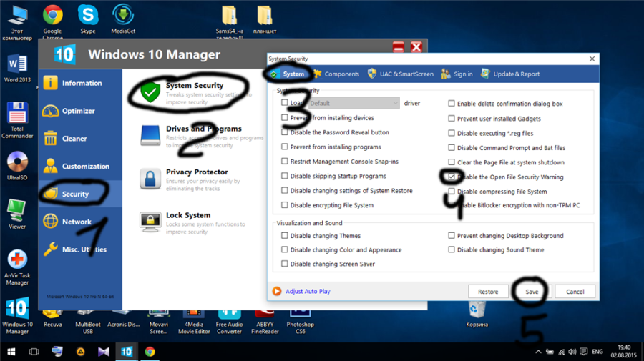Open Free Audio Converter shortcut
This screenshot has width=644, height=361.
click(229, 322)
